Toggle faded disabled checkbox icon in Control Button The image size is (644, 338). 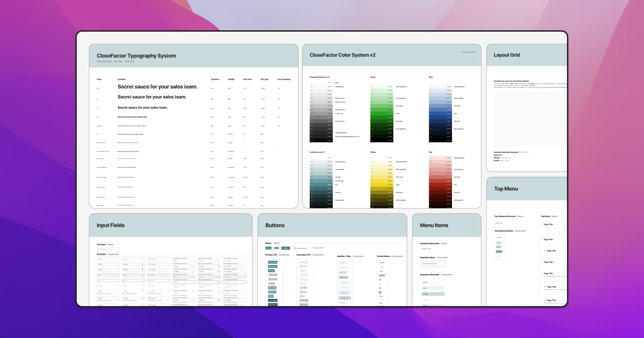click(380, 284)
